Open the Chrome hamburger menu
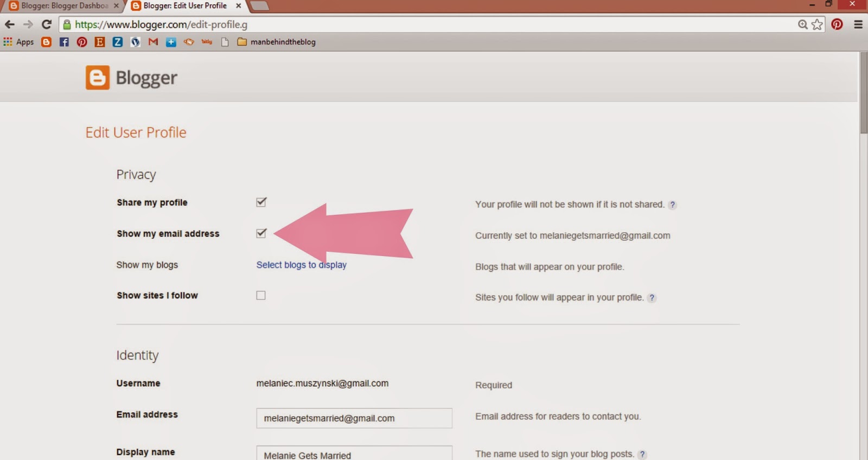The width and height of the screenshot is (868, 460). (858, 24)
